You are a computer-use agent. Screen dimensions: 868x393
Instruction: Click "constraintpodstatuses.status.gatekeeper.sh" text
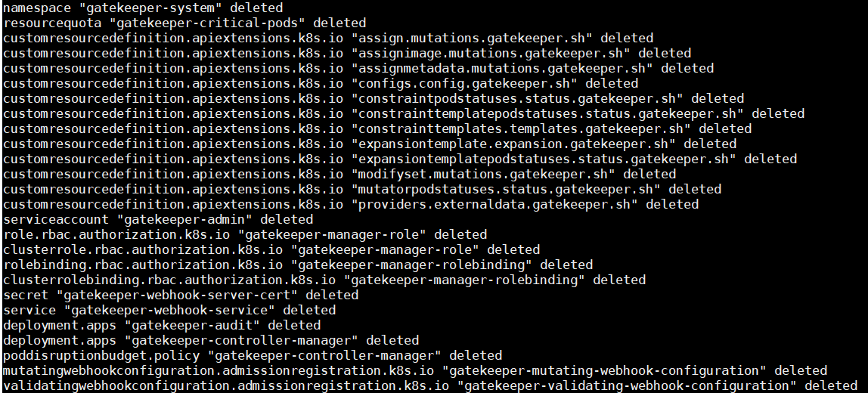click(x=518, y=98)
